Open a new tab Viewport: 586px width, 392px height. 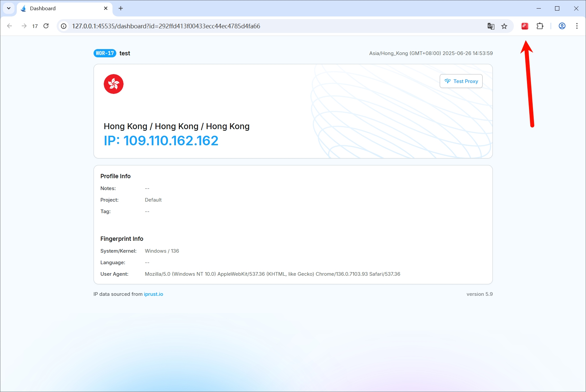point(121,8)
